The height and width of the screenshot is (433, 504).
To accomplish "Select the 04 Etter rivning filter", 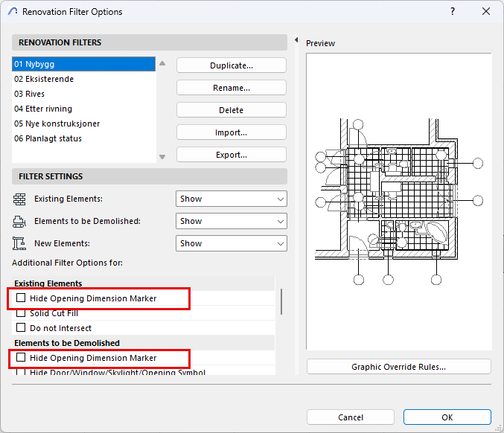I will click(x=43, y=109).
